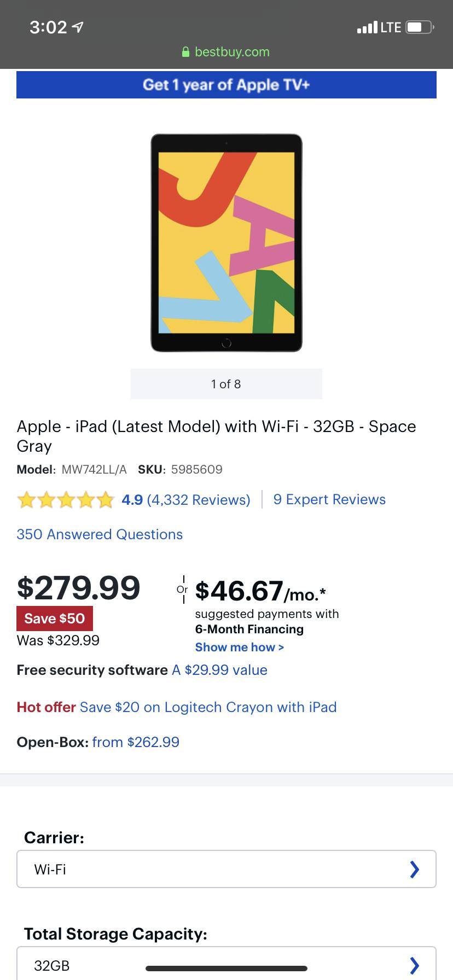View '350 Answered Questions'
Image resolution: width=453 pixels, height=980 pixels.
(100, 534)
